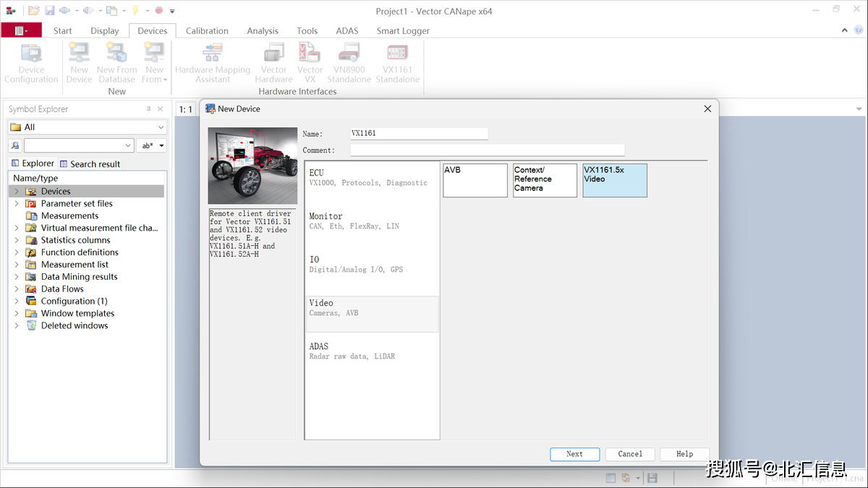
Task: Open the red File application menu
Action: click(21, 30)
